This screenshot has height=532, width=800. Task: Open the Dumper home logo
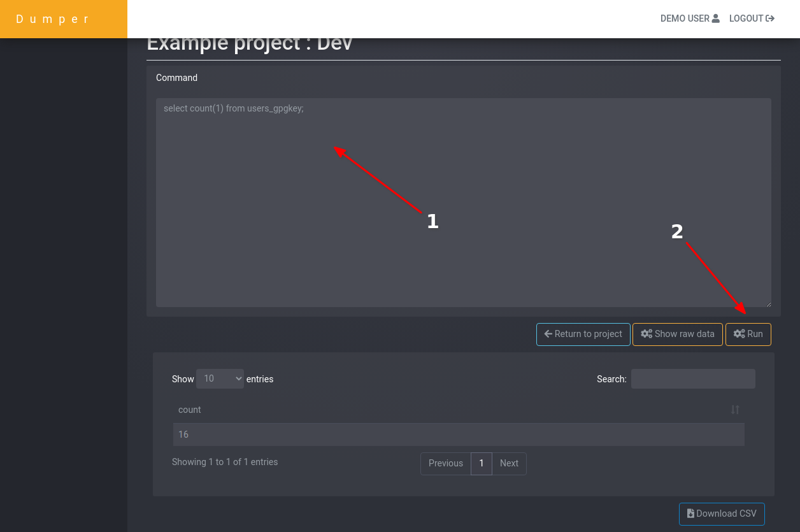click(54, 19)
